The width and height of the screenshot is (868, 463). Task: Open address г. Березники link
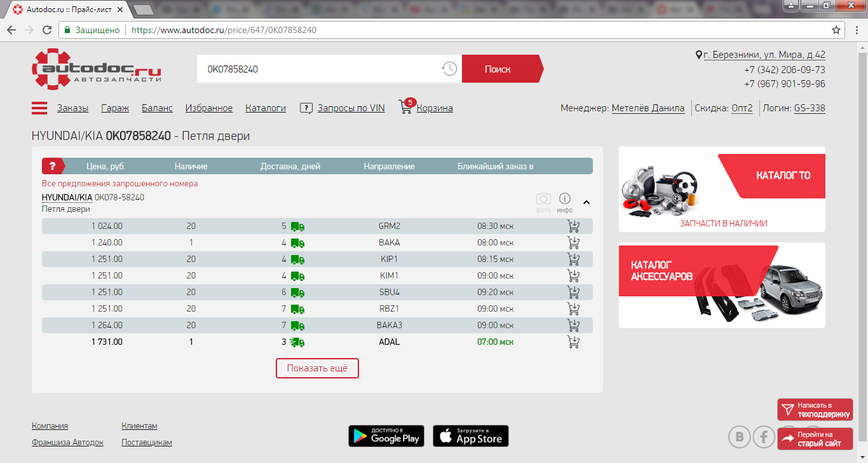coord(764,55)
